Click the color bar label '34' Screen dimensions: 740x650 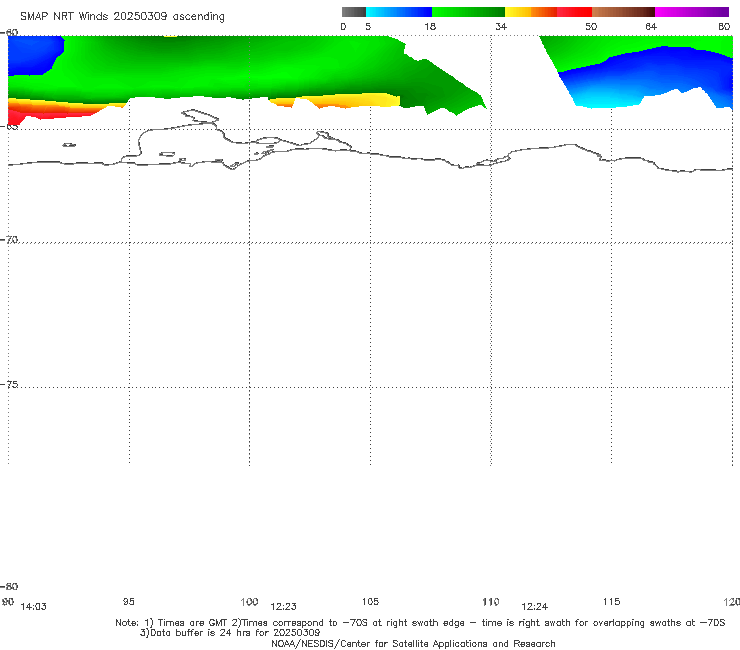(x=501, y=26)
